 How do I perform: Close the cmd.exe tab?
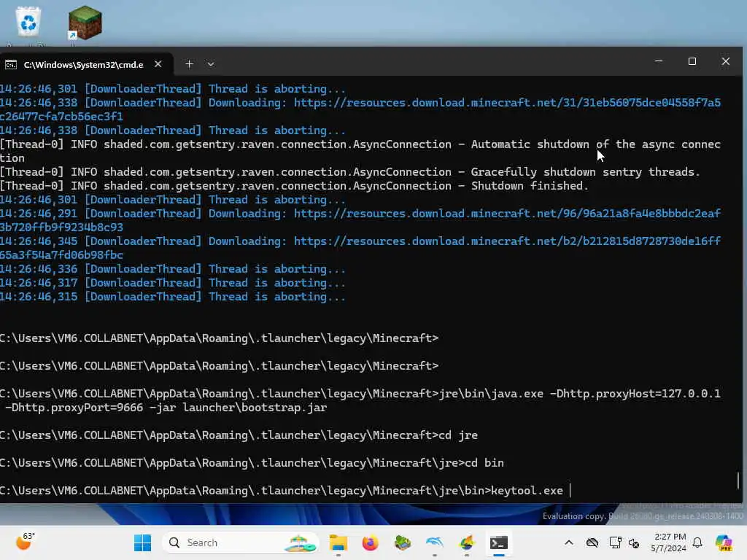click(x=158, y=64)
